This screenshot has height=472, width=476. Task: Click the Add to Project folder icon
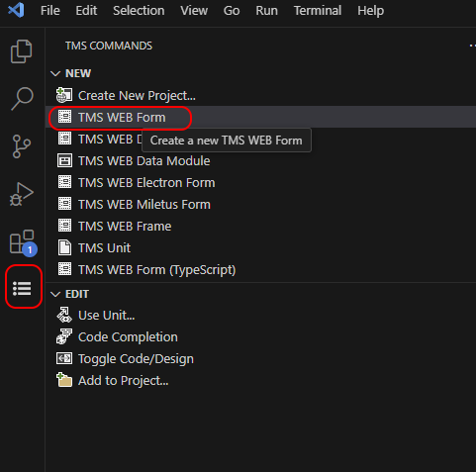64,380
